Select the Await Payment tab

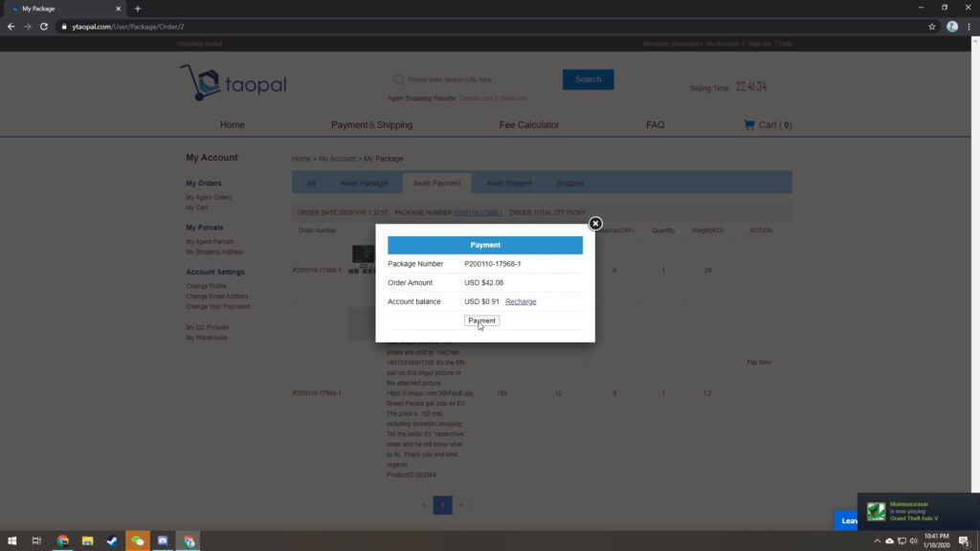tap(436, 183)
